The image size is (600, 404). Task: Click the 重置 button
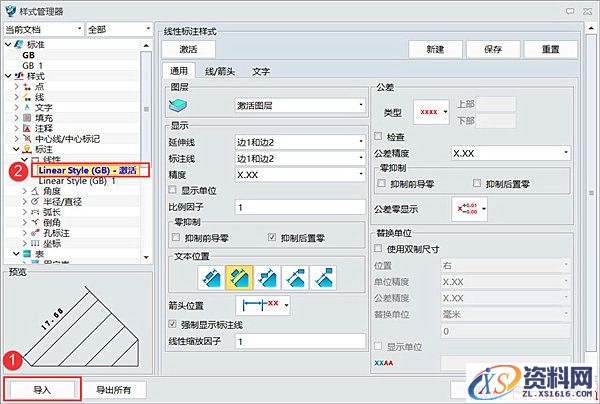(x=551, y=50)
